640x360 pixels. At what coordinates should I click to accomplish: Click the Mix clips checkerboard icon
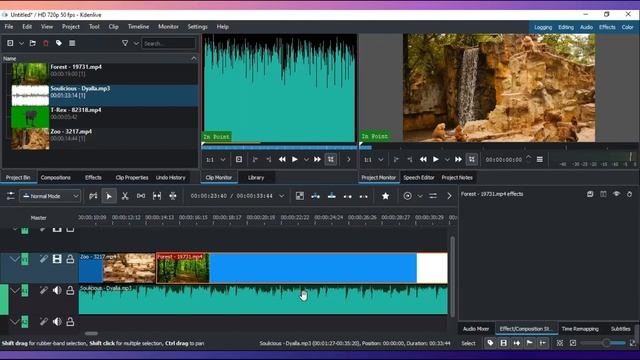[x=300, y=196]
